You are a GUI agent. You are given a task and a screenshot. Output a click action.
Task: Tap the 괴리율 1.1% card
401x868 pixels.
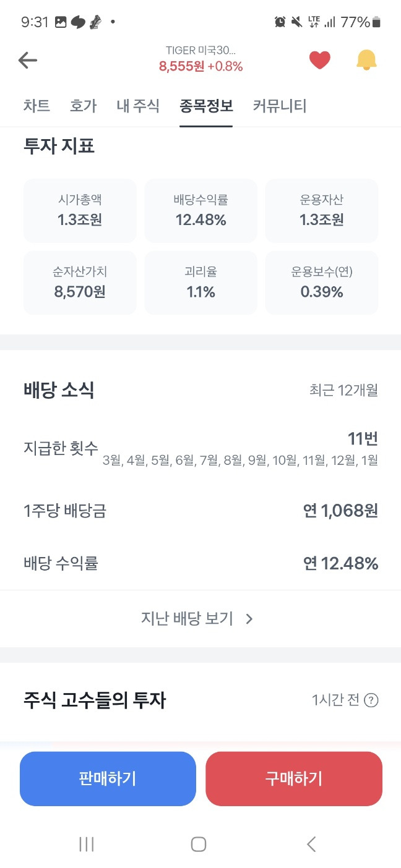(x=201, y=283)
